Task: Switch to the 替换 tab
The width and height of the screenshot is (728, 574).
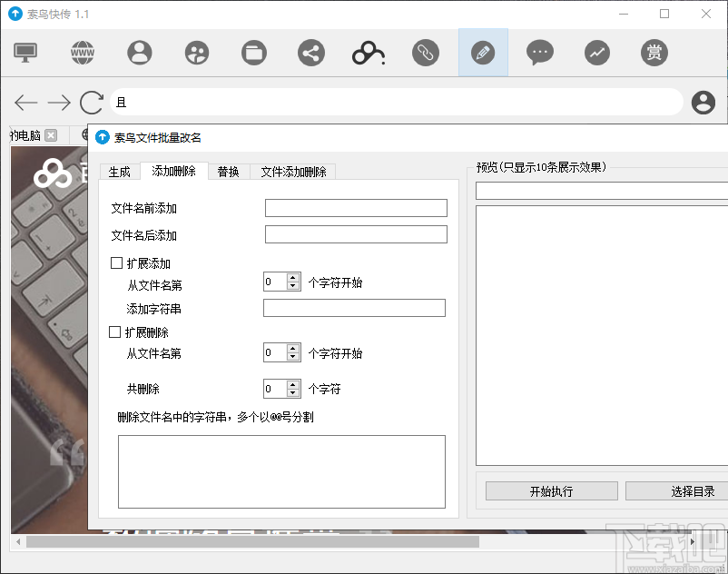Action: pos(227,171)
